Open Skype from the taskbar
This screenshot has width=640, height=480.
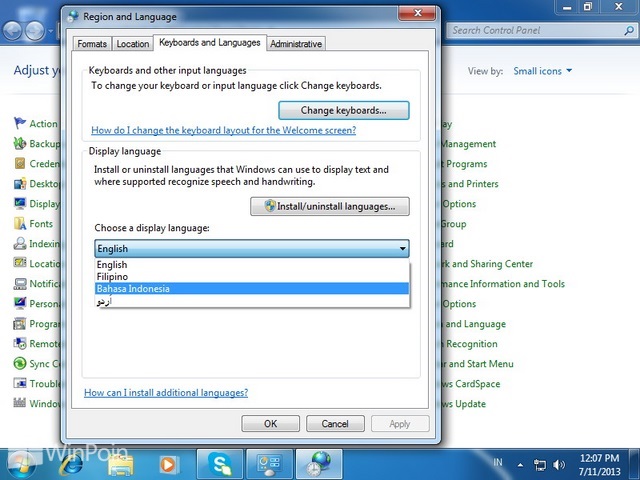pos(220,464)
